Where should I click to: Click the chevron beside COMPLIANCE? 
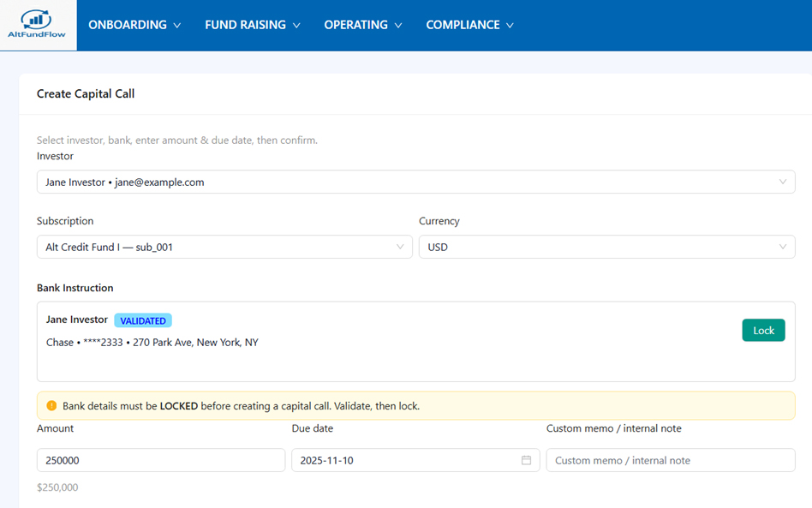point(510,26)
